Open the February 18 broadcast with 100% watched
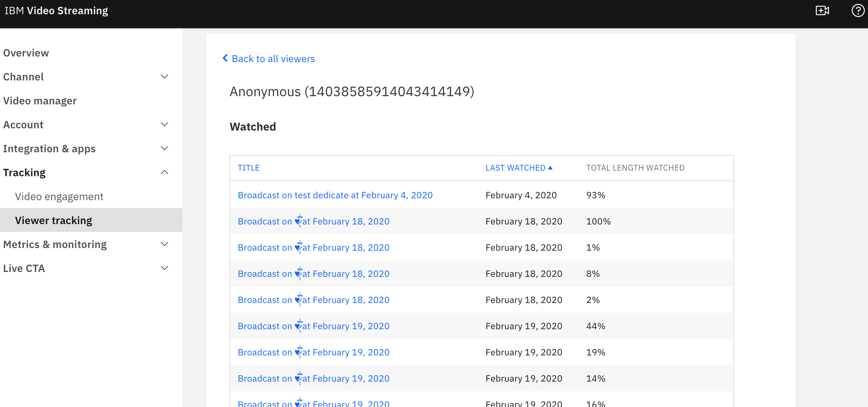This screenshot has width=868, height=407. click(x=314, y=221)
